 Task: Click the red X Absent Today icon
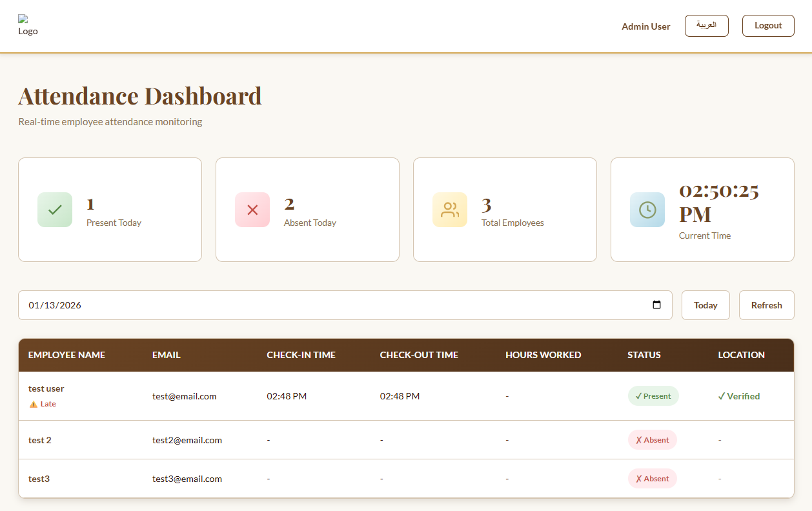(252, 210)
